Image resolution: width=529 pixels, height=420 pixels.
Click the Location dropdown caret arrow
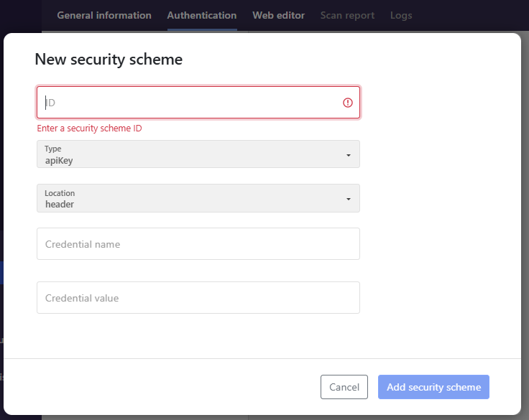(x=348, y=199)
